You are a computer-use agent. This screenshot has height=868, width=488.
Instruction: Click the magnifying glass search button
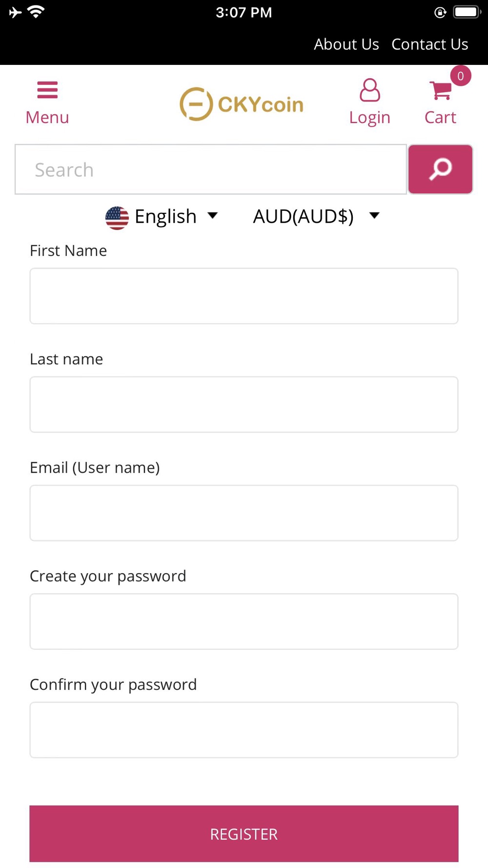click(x=440, y=169)
